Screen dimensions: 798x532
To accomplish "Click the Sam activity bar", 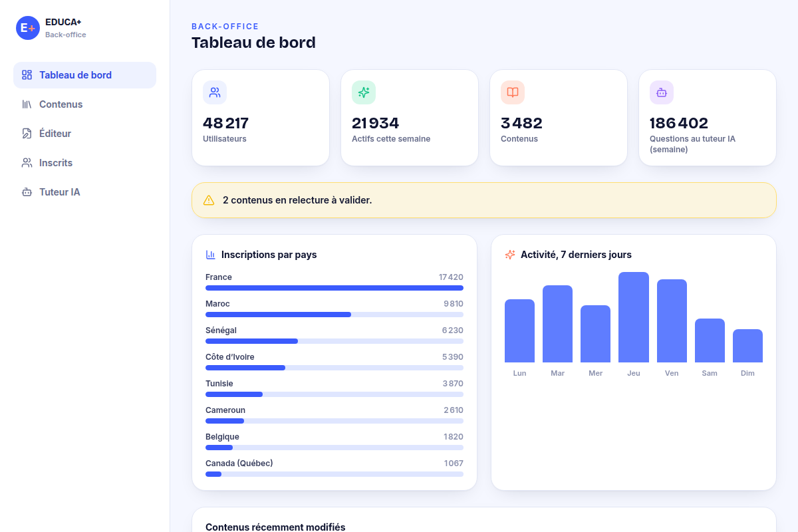I will click(710, 340).
